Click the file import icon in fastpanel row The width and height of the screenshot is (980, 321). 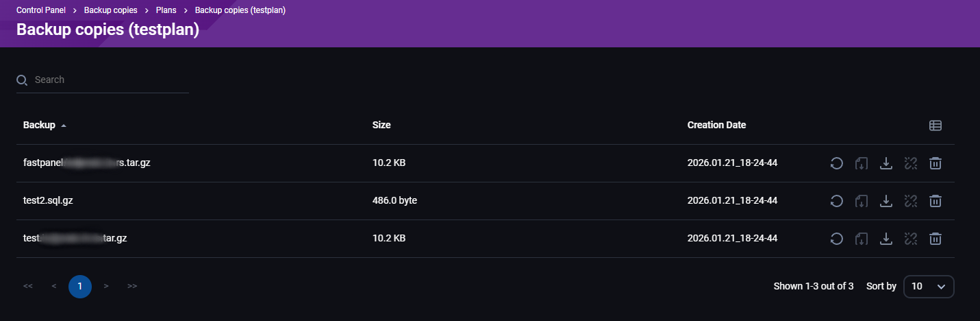pos(861,163)
